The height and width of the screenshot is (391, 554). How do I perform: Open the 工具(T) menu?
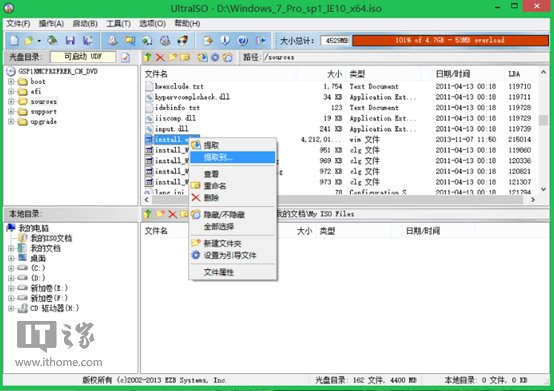[118, 24]
